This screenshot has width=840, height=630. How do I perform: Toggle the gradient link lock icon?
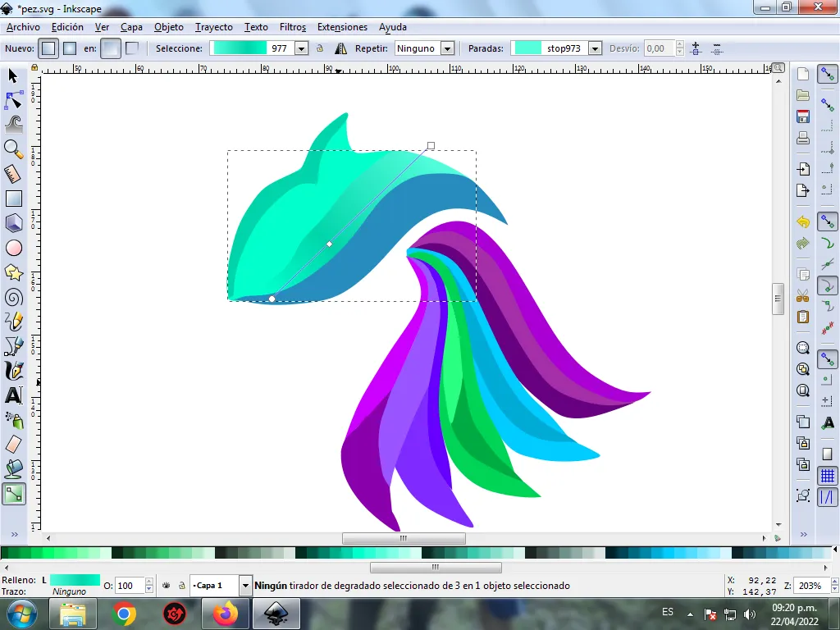(320, 48)
